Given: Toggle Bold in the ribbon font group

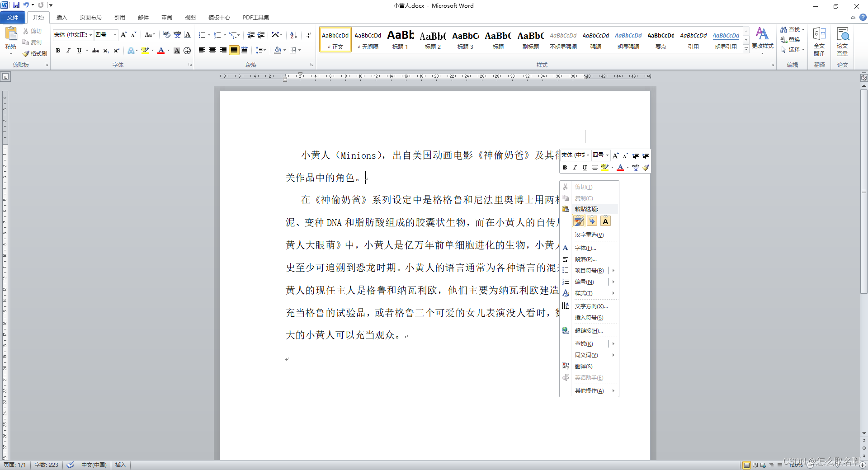Looking at the screenshot, I should pos(58,51).
